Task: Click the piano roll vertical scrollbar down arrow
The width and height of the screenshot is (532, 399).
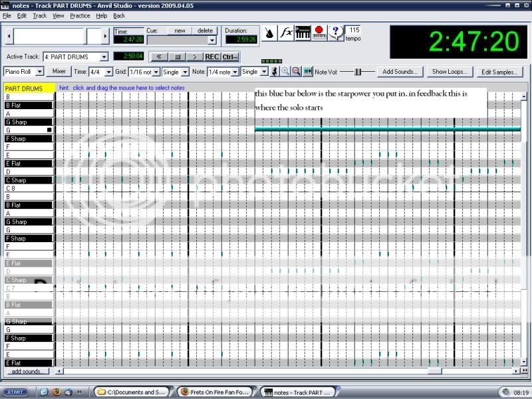Action: point(524,362)
